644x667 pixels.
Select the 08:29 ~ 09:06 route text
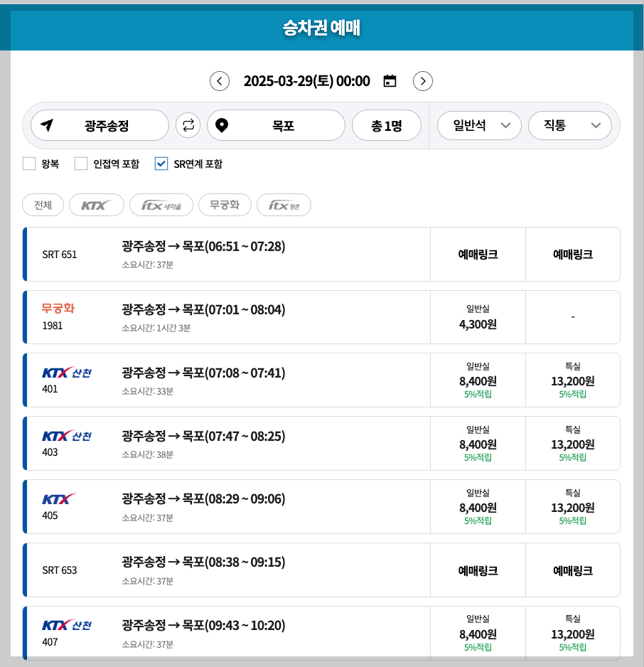[203, 498]
